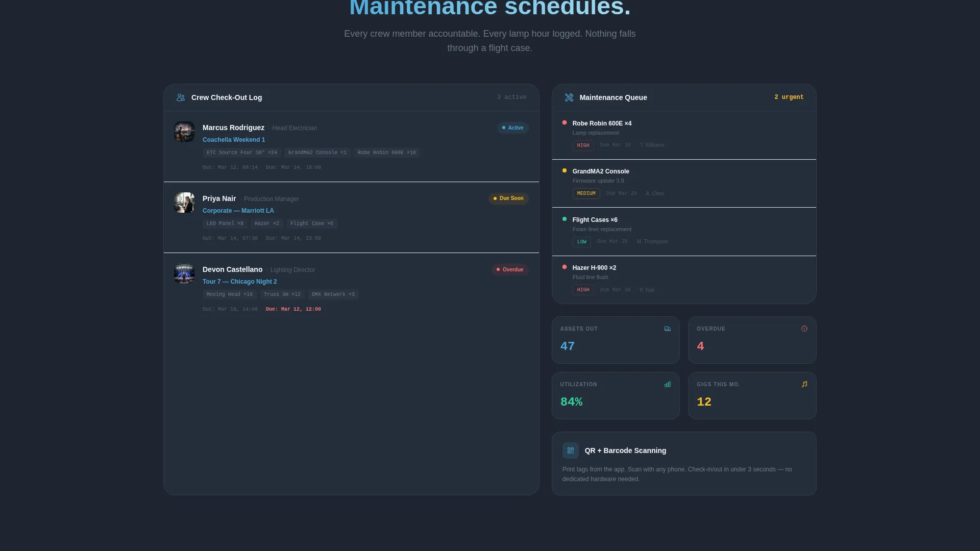Click the red overdue Due: Mar 12, 12:00 text
The height and width of the screenshot is (551, 980).
293,309
